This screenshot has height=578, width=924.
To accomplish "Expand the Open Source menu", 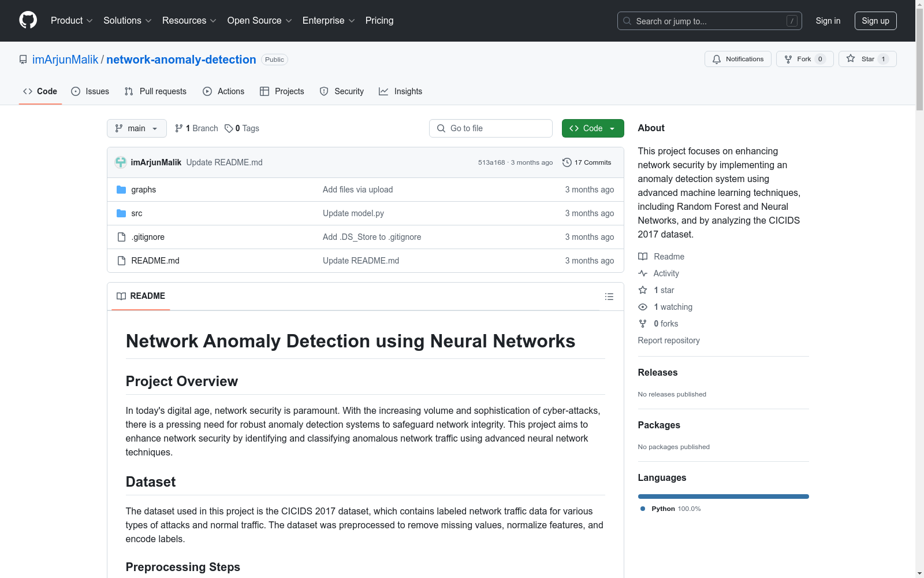I will point(260,20).
